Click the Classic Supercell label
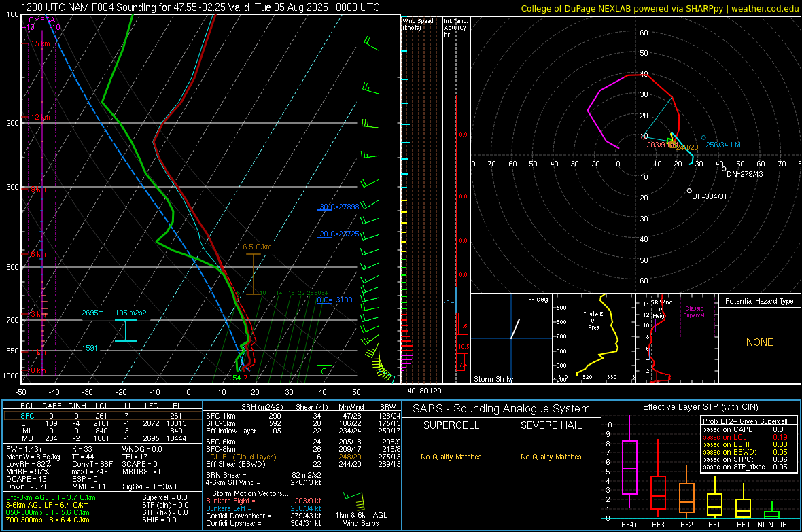Viewport: 802px width, 532px height. coord(694,312)
